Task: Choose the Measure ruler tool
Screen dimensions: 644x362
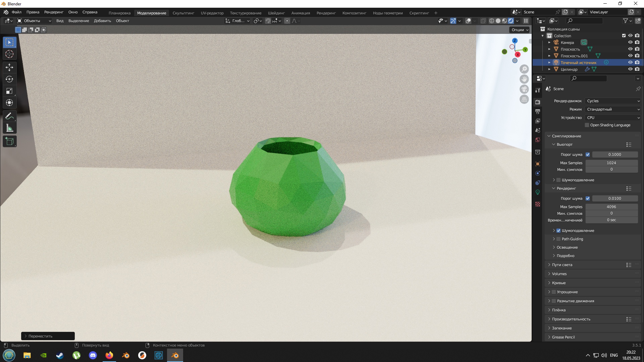Action: coord(9,128)
